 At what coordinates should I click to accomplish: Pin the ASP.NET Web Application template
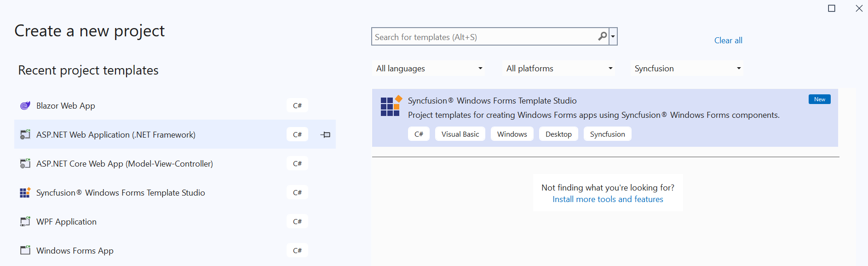326,135
